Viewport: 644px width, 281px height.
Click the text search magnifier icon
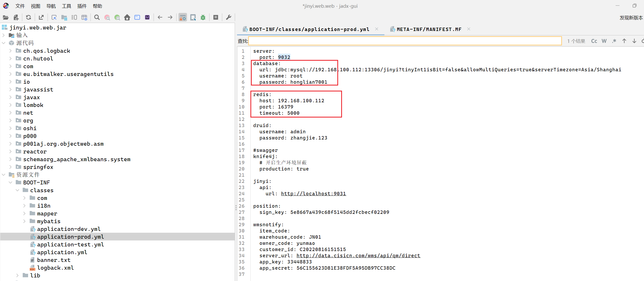click(97, 18)
